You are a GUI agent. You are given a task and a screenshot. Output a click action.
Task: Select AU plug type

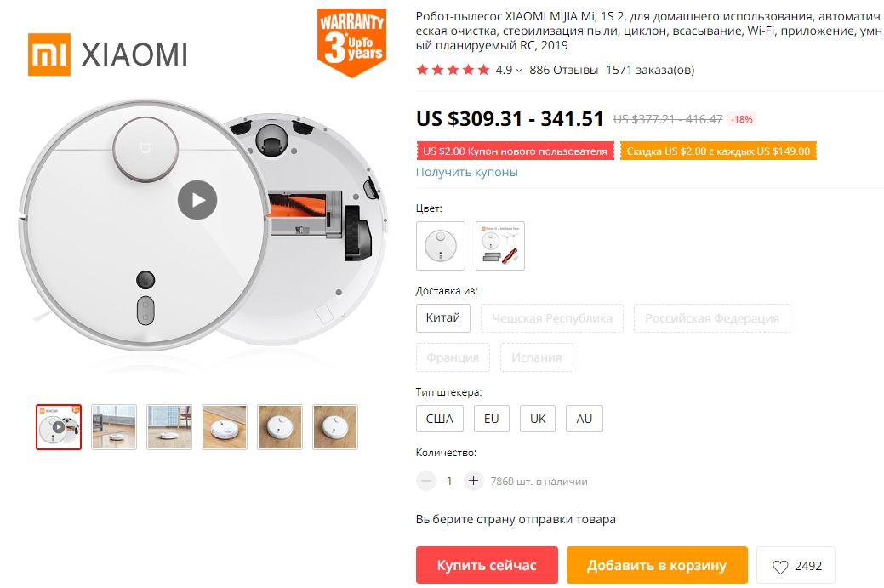[584, 419]
